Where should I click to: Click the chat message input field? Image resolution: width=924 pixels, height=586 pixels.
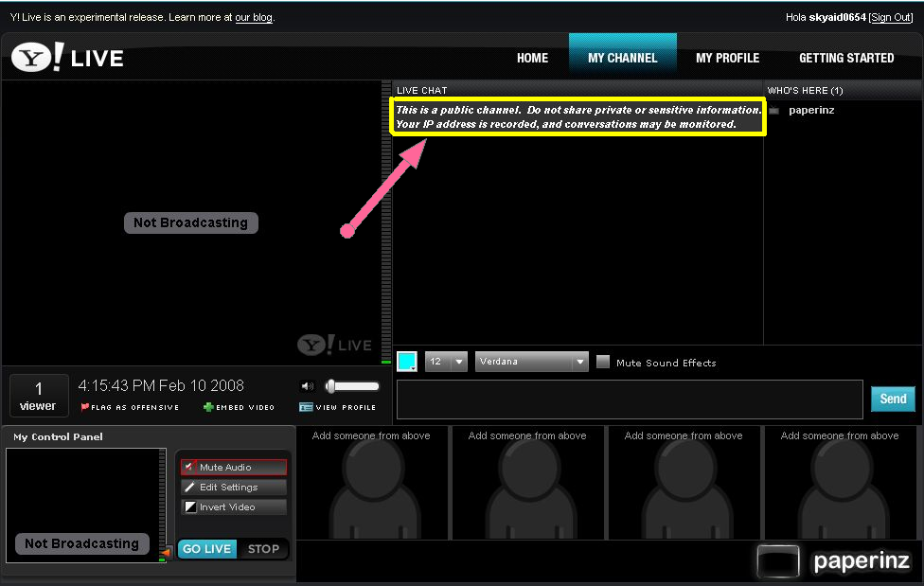point(630,400)
